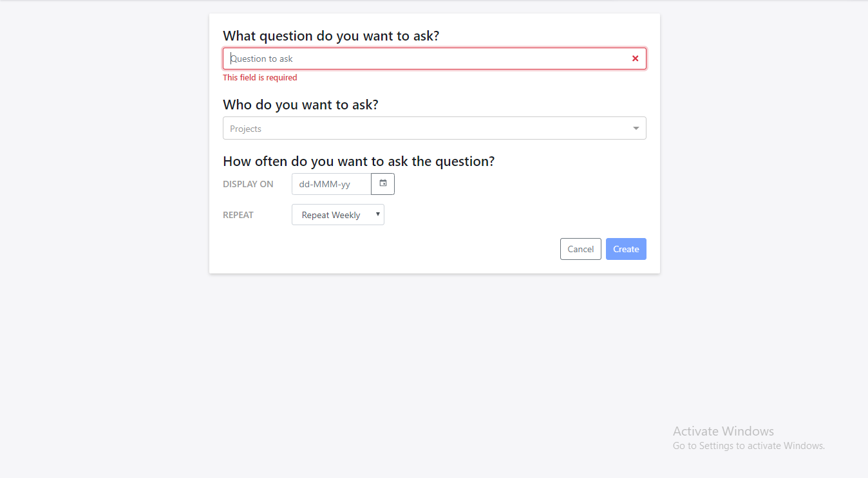The width and height of the screenshot is (868, 478).
Task: Click 'Go to Settings to activate Windows' text
Action: (748, 446)
